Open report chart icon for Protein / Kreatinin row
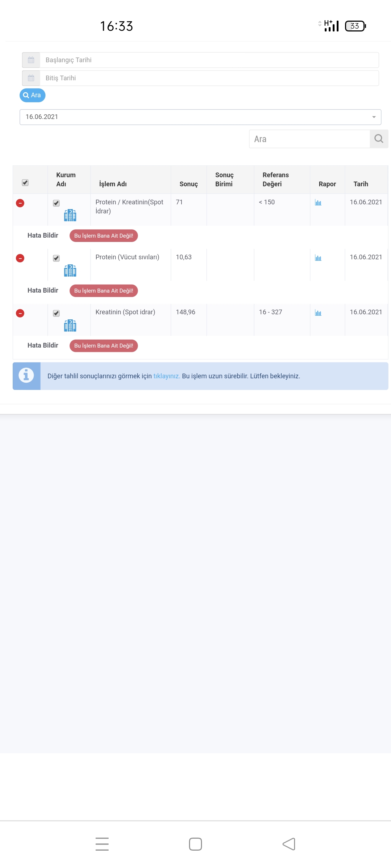 [318, 203]
